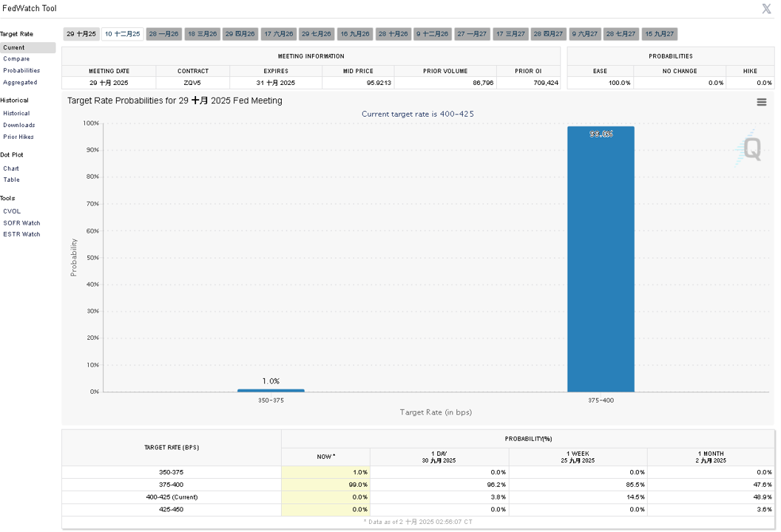The image size is (781, 532).
Task: Open the Compare view in sidebar
Action: tap(16, 58)
